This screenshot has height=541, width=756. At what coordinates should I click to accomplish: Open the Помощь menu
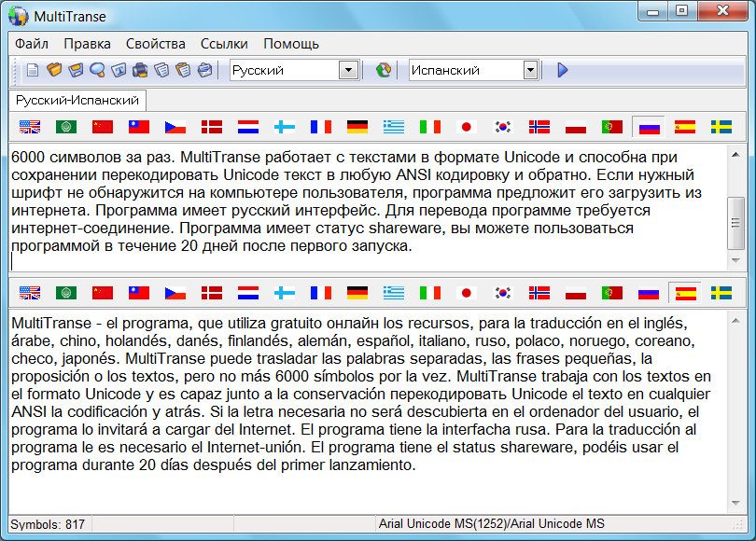pos(290,44)
